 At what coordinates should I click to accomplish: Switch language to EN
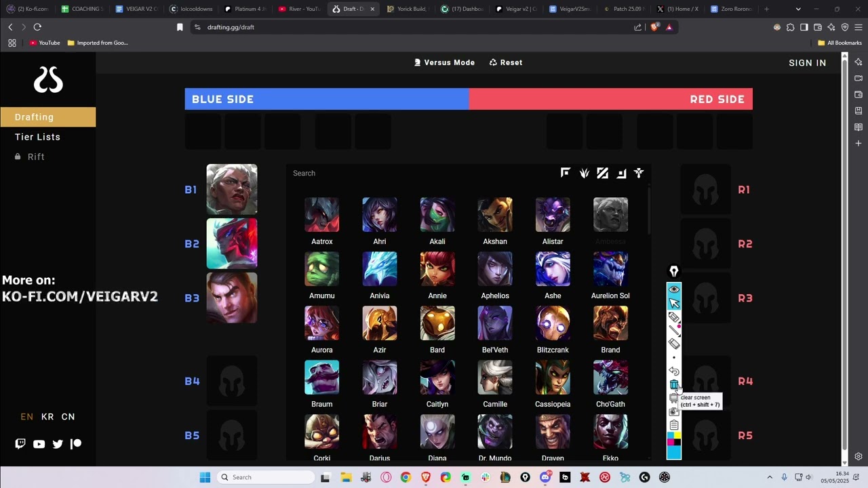click(x=27, y=417)
